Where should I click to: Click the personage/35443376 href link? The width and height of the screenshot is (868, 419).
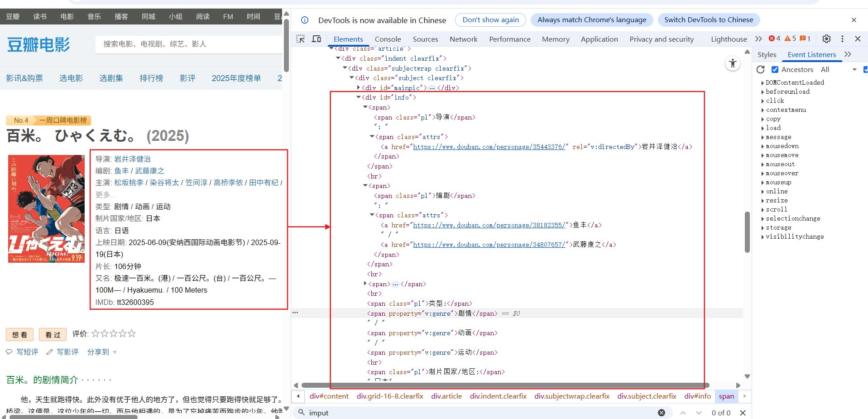click(489, 147)
